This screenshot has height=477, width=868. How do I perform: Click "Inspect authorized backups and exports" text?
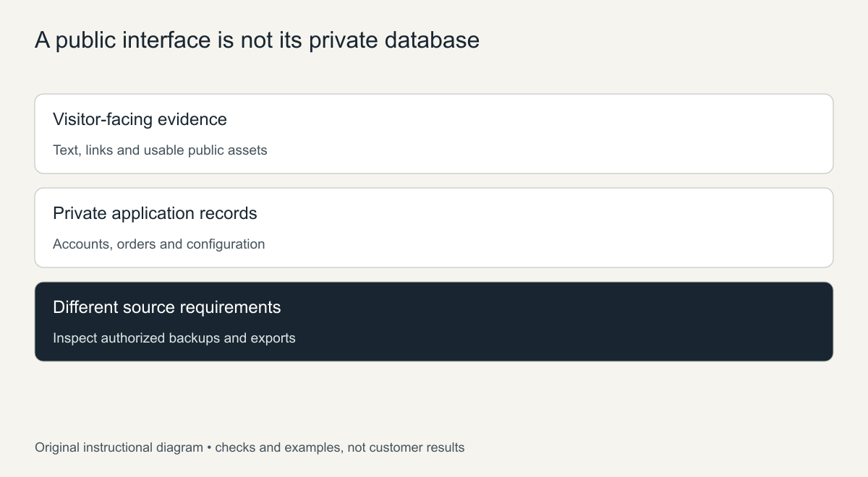(174, 338)
